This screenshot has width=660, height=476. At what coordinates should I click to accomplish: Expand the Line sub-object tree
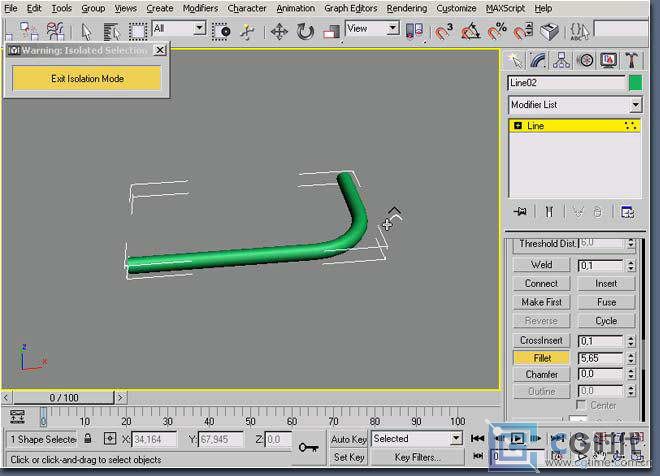click(518, 125)
